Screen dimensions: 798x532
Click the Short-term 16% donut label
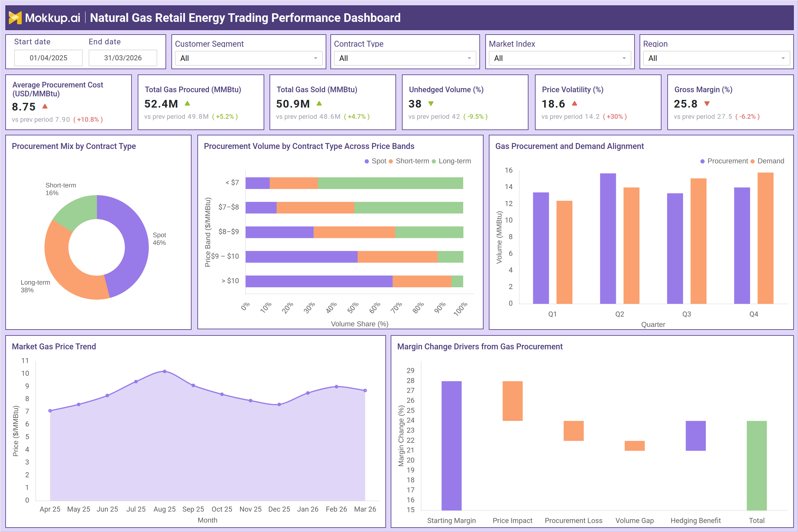pyautogui.click(x=61, y=189)
